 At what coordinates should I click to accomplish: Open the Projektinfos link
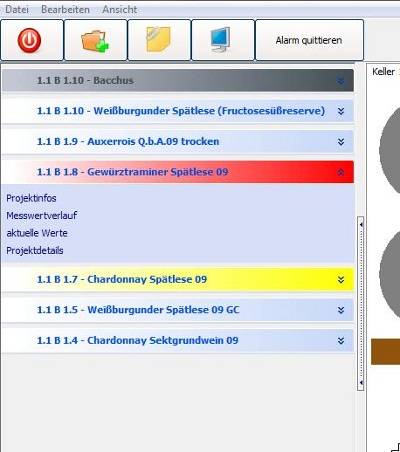pyautogui.click(x=31, y=198)
